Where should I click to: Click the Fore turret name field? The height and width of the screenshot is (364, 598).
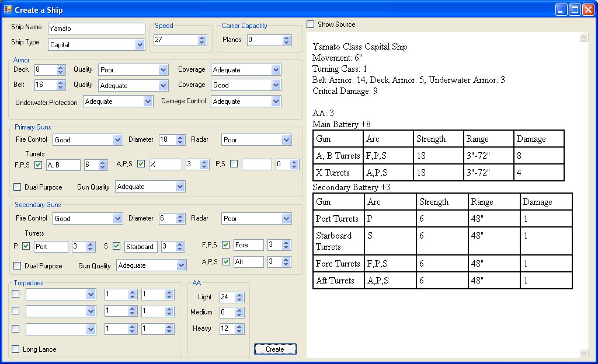pyautogui.click(x=249, y=245)
